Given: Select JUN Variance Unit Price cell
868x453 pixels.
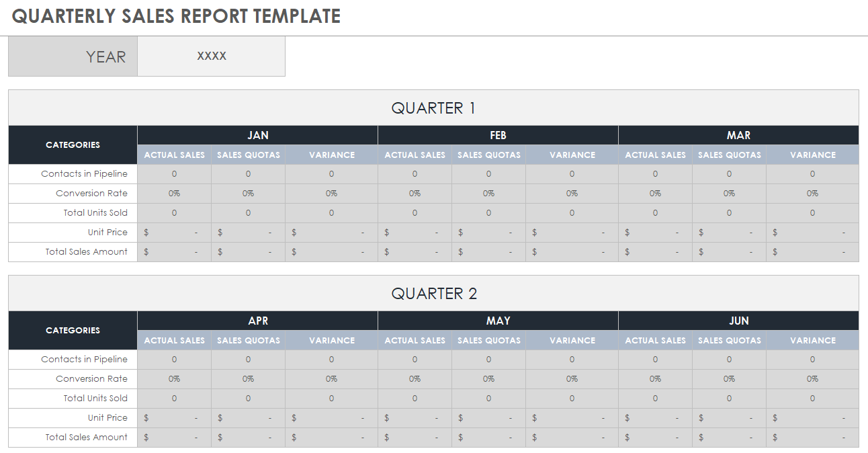Looking at the screenshot, I should 813,417.
